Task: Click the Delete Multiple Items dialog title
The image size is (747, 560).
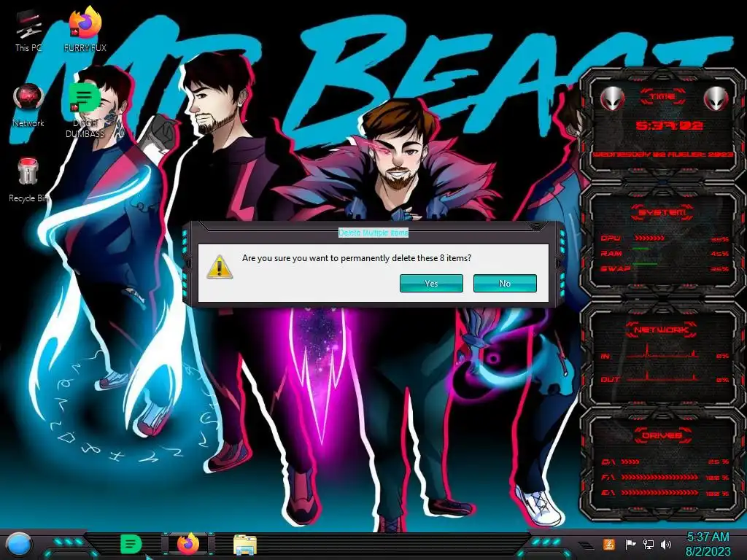Action: (x=373, y=233)
